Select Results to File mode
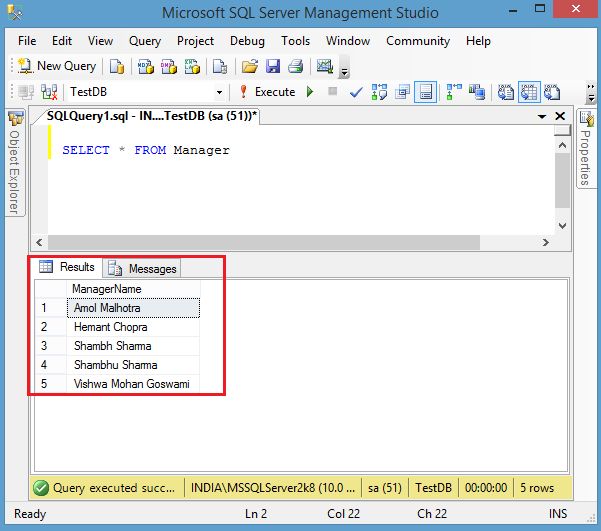The width and height of the screenshot is (601, 531). click(552, 92)
